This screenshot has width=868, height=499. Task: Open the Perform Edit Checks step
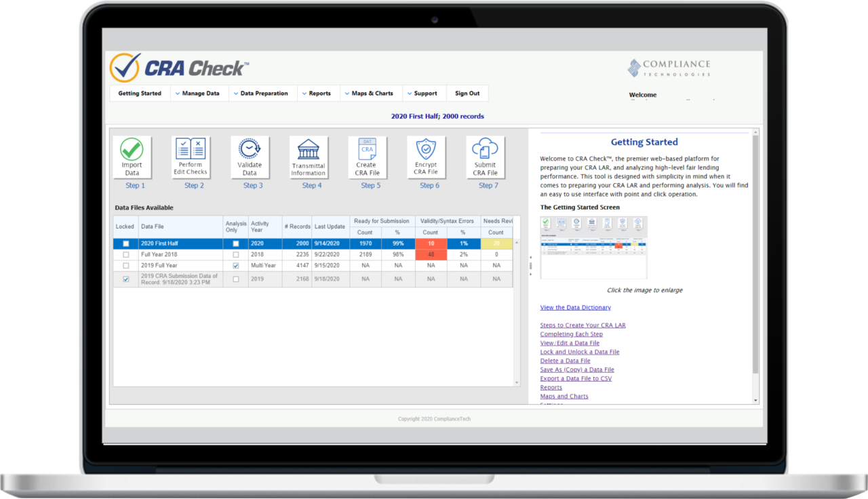191,157
